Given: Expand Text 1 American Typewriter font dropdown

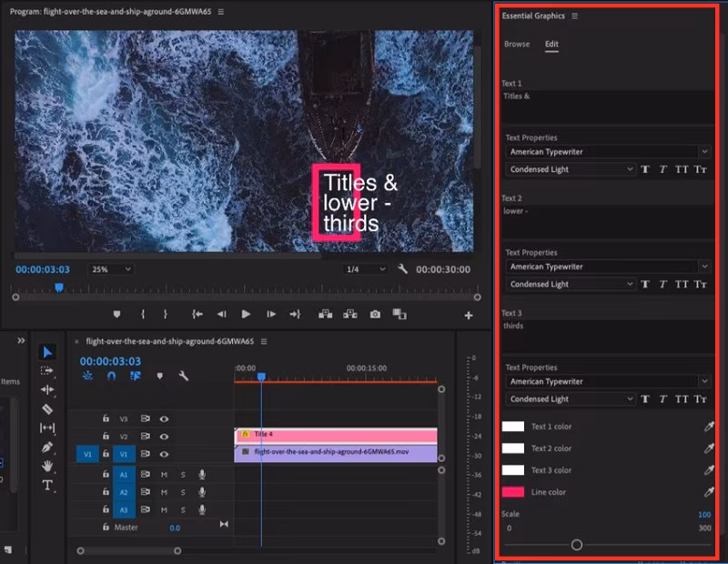Looking at the screenshot, I should [x=608, y=152].
